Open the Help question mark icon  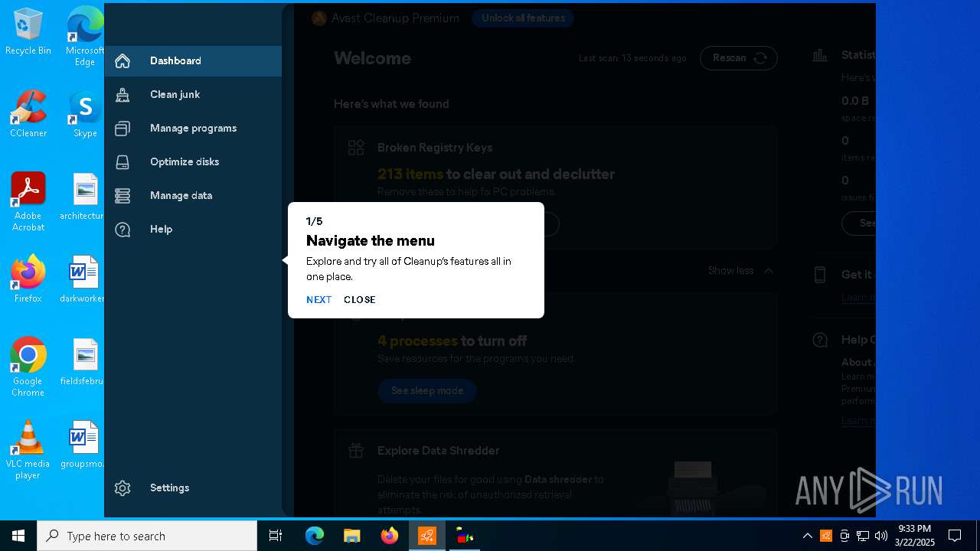(122, 230)
